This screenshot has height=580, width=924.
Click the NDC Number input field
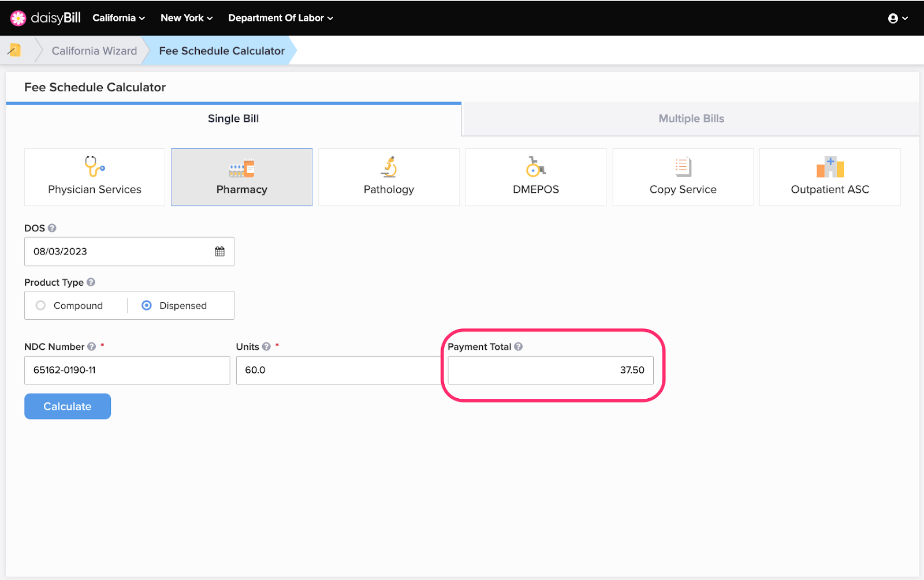tap(127, 371)
